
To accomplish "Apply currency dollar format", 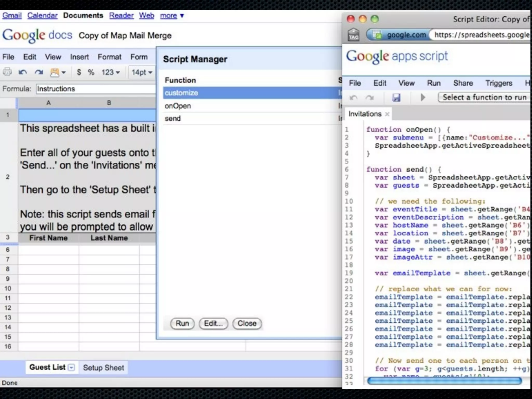I will click(x=79, y=72).
